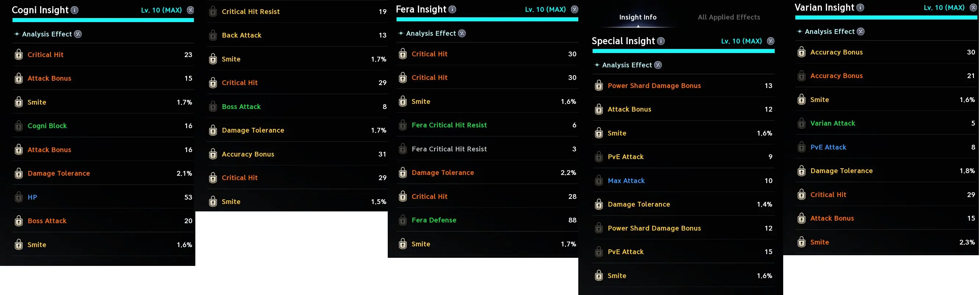Click the Special Insight level progress bar

[683, 51]
